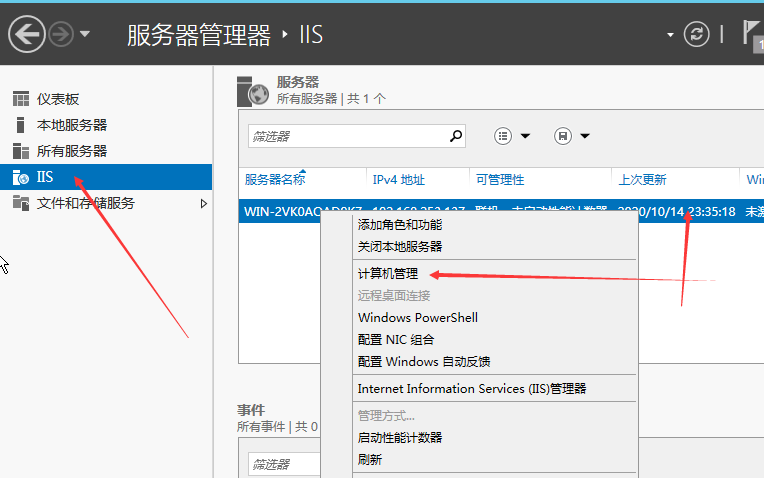764x478 pixels.
Task: Open the dropdown arrow left of refresh
Action: [670, 35]
